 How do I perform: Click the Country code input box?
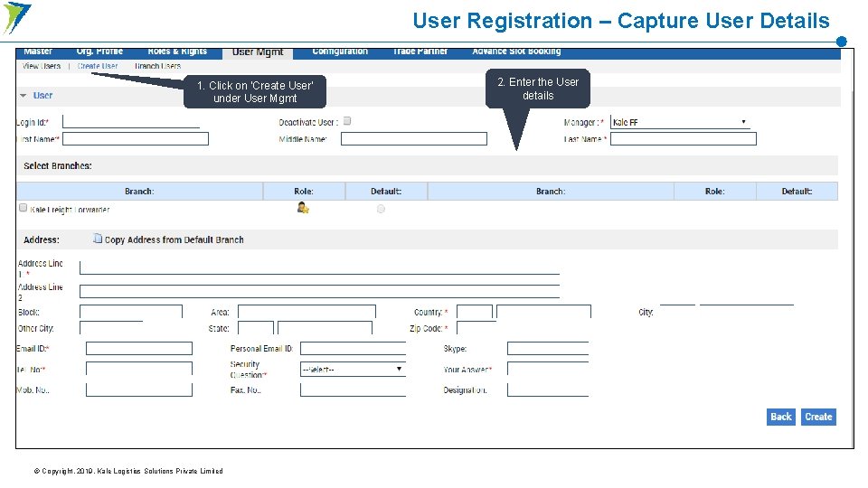click(x=475, y=312)
